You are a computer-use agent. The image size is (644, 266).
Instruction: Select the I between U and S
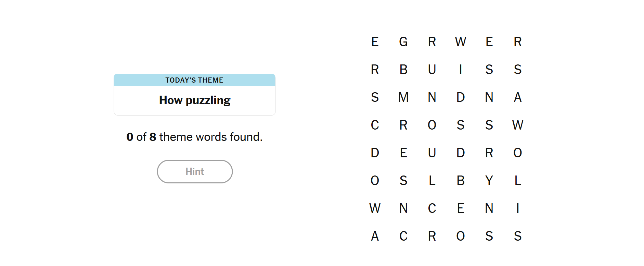461,70
